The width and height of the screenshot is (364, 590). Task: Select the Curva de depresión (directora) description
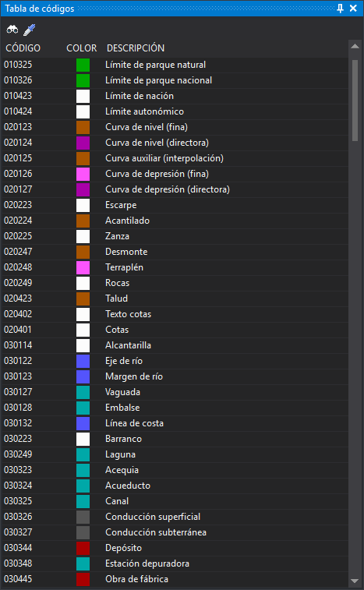coord(168,189)
